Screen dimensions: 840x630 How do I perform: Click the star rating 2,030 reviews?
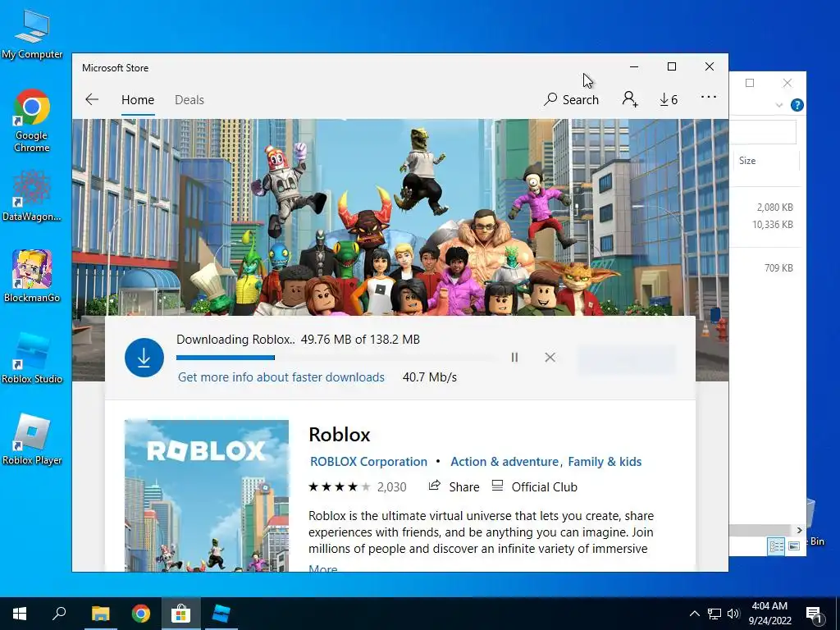click(358, 487)
